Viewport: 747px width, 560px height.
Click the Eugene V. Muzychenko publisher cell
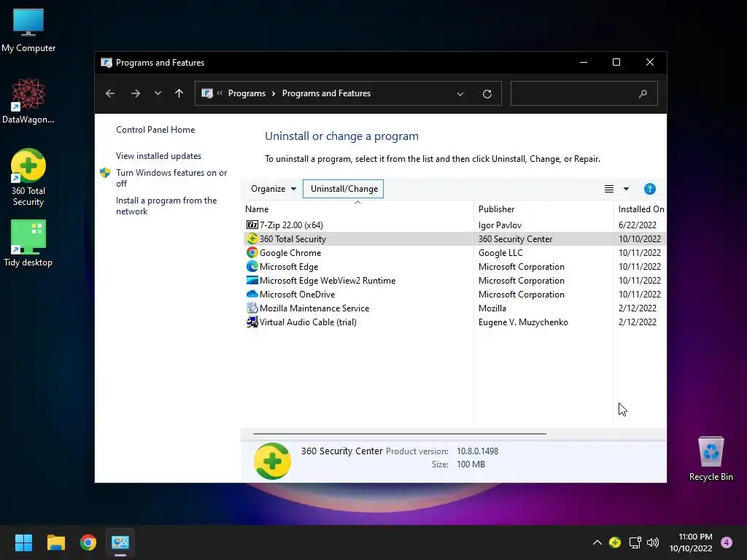523,322
